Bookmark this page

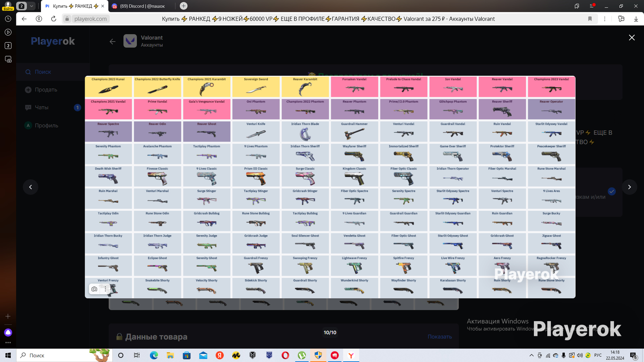[x=590, y=19]
